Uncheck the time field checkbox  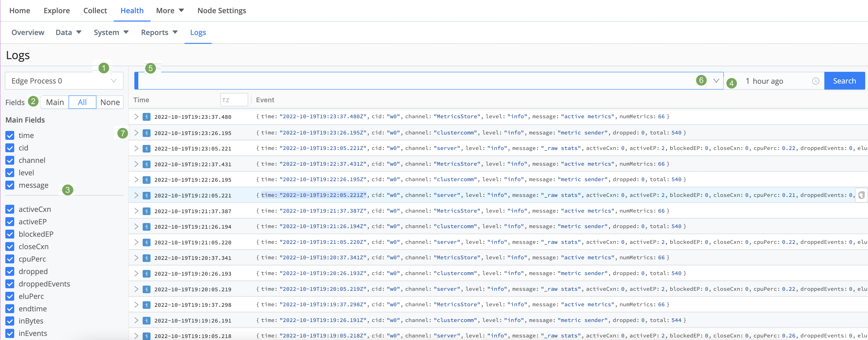click(x=10, y=135)
